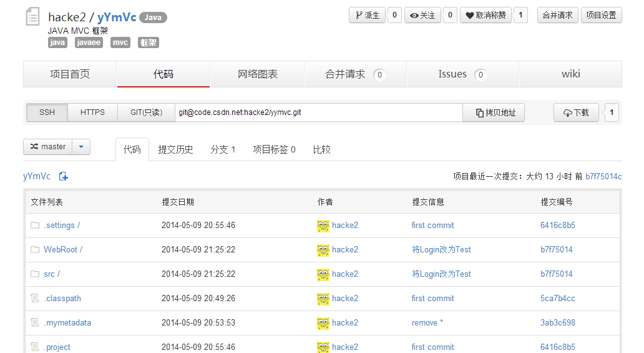Click hacke2 avatar in .settings row
Screen dimensions: 644x353
coord(323,226)
